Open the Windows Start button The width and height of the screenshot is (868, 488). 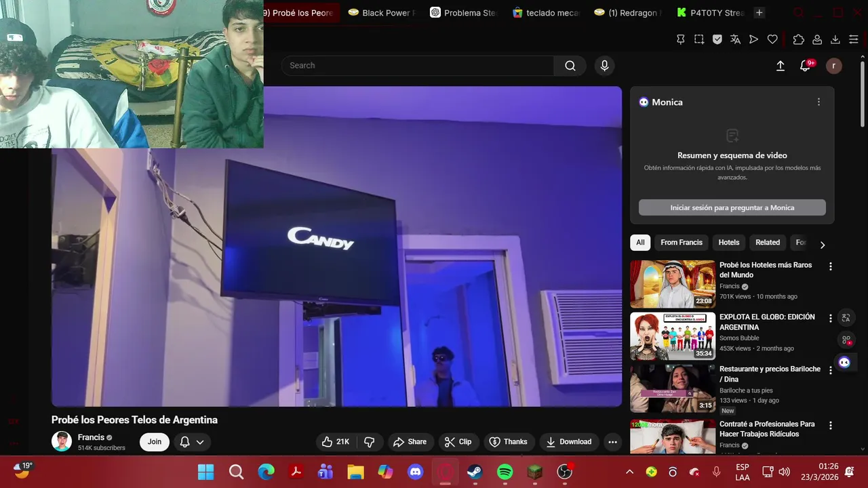(205, 472)
